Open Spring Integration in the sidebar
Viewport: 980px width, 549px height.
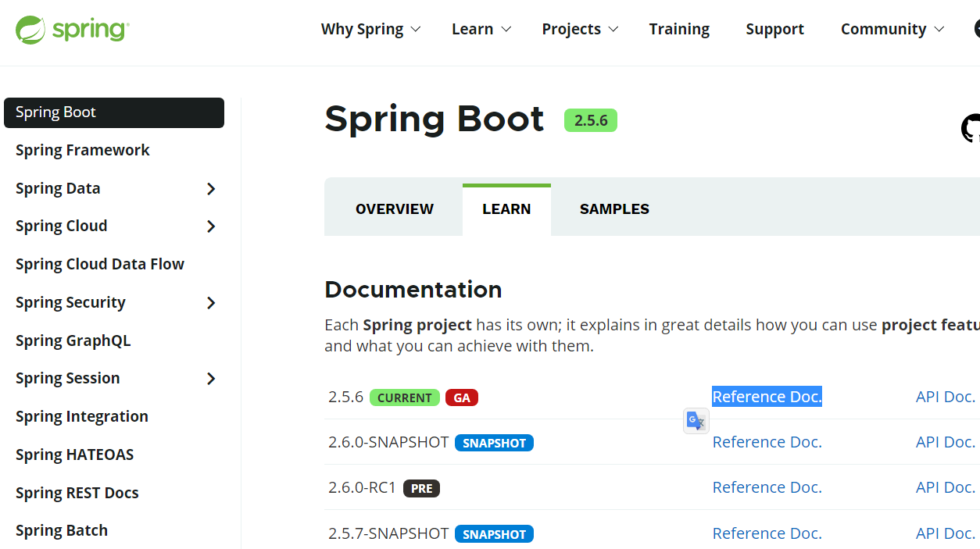tap(81, 416)
